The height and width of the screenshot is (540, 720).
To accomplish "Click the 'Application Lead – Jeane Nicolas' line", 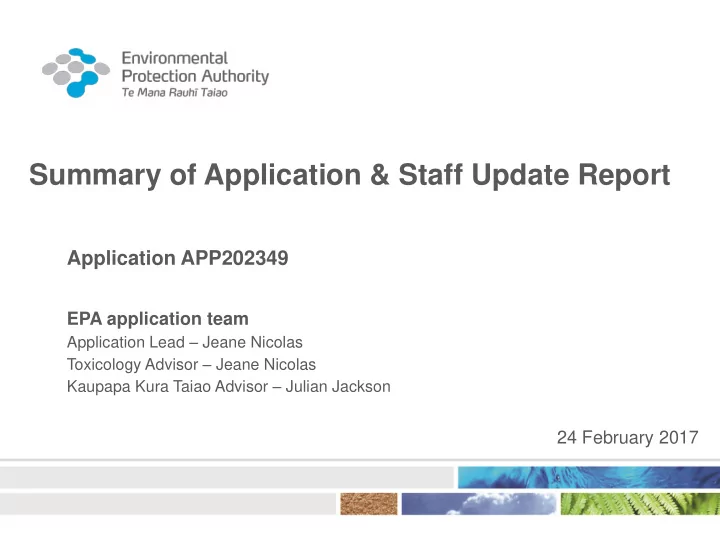I will (x=185, y=343).
